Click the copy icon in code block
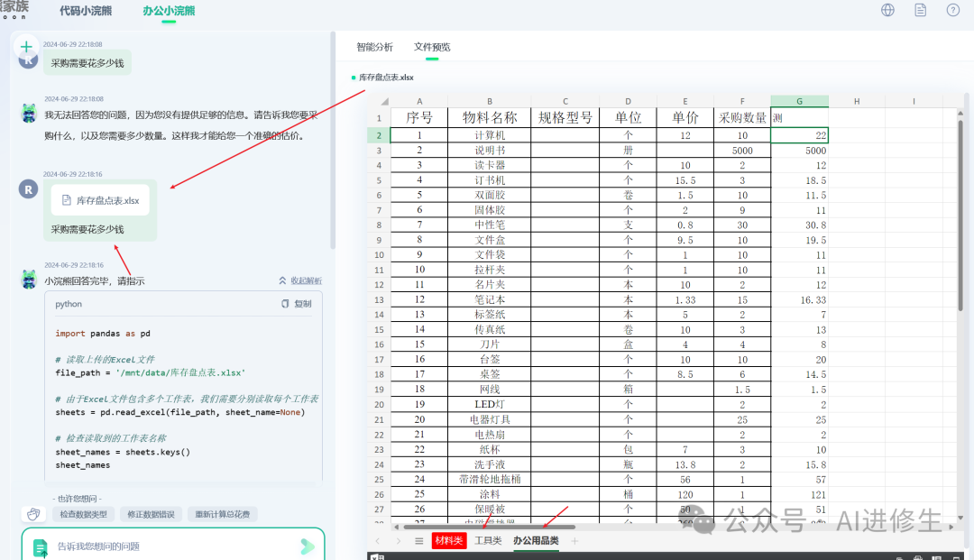974x560 pixels. click(285, 304)
